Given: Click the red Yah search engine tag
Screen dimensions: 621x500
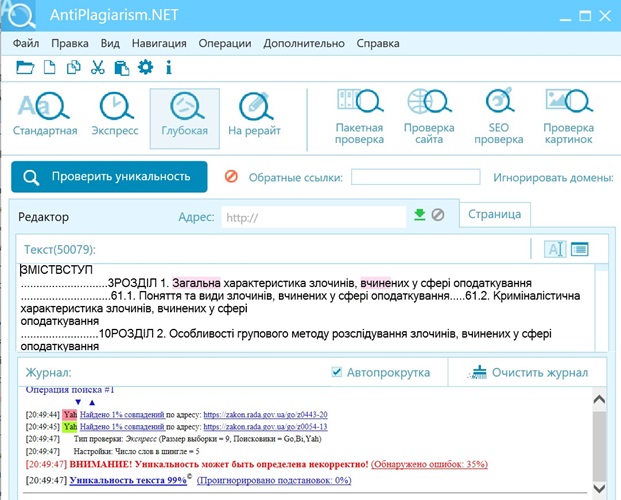Looking at the screenshot, I should [70, 415].
